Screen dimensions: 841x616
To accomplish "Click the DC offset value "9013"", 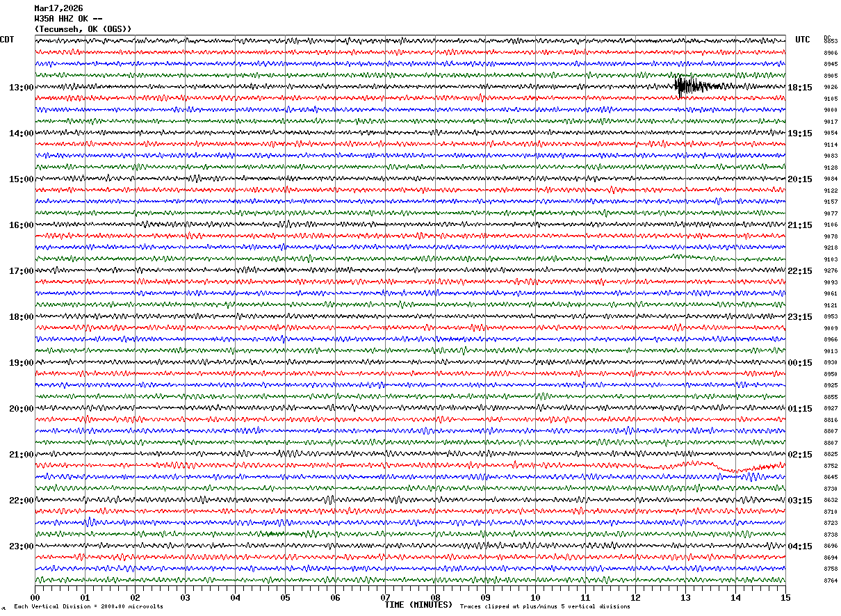I will [x=831, y=351].
